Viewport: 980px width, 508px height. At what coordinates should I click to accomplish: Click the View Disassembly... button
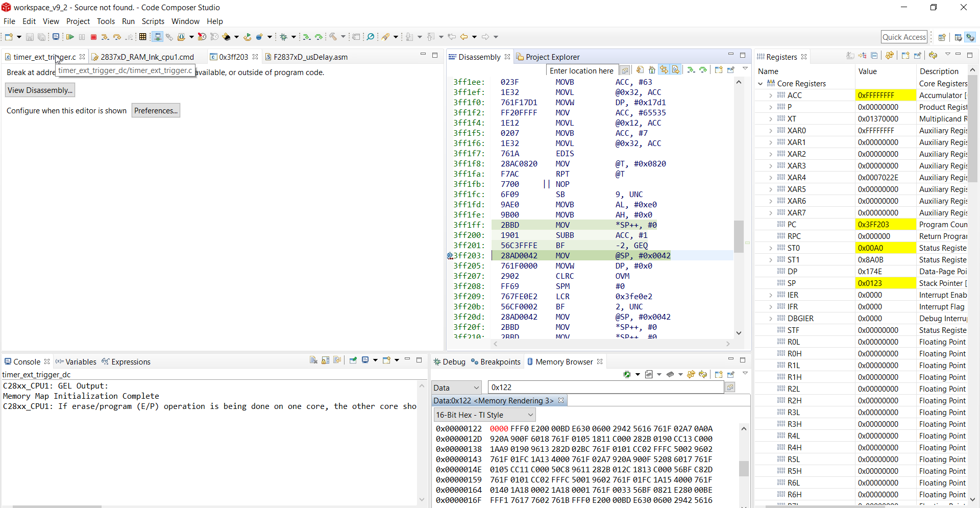click(40, 90)
